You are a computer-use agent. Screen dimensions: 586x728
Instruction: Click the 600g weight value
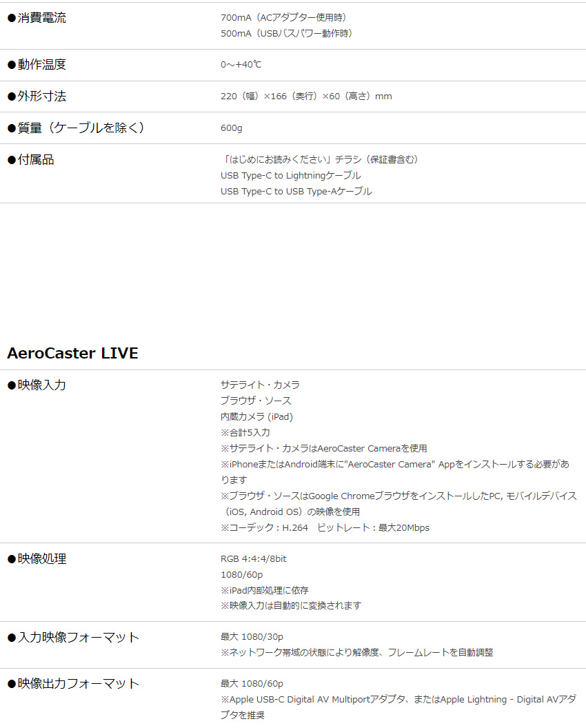point(231,128)
